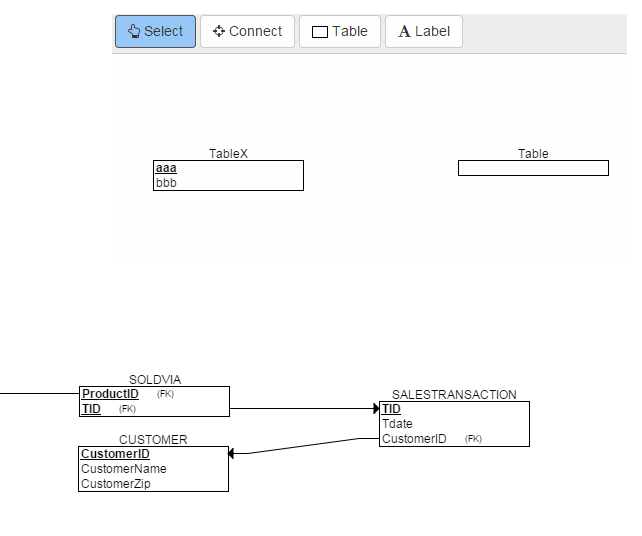
Task: Click Tdate in SALESTRANSACTION table
Action: [397, 424]
